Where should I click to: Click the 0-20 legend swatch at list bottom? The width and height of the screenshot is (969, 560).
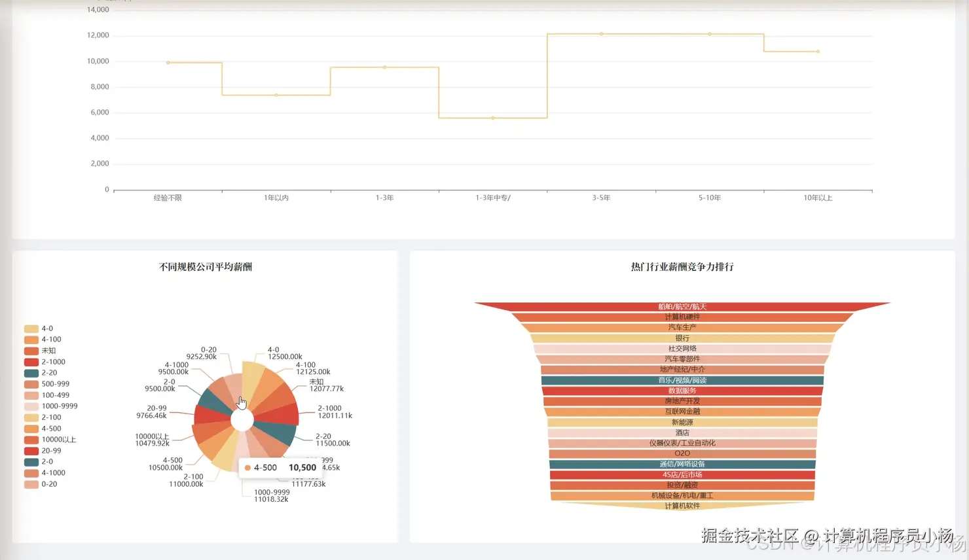click(29, 483)
